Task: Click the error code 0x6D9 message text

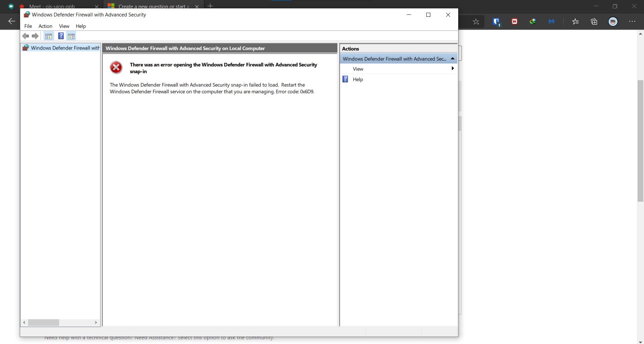Action: (212, 88)
